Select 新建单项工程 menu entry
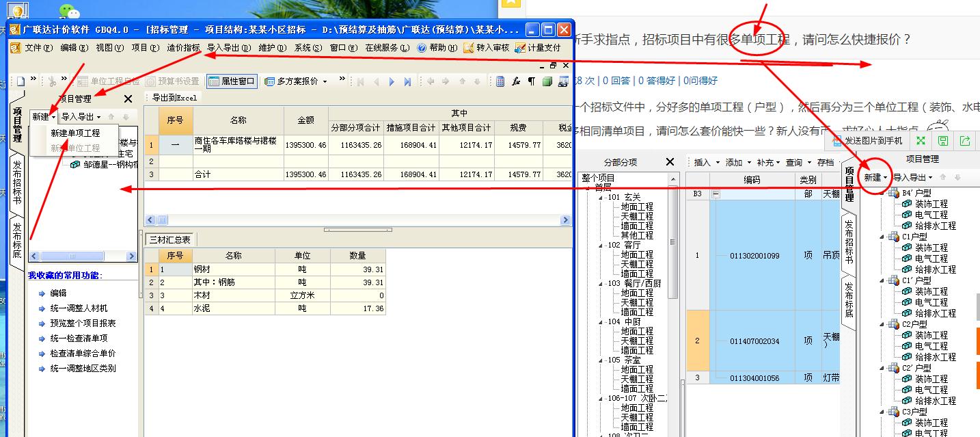 (75, 133)
